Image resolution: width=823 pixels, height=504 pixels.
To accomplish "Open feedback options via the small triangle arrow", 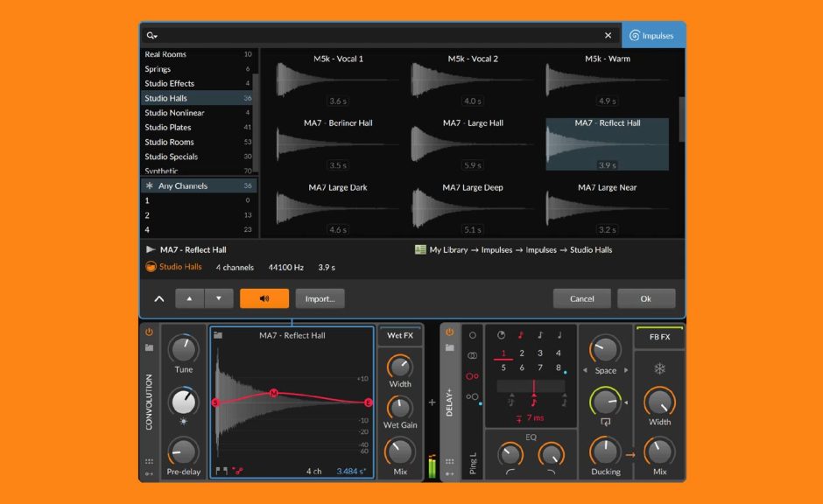I will [625, 401].
